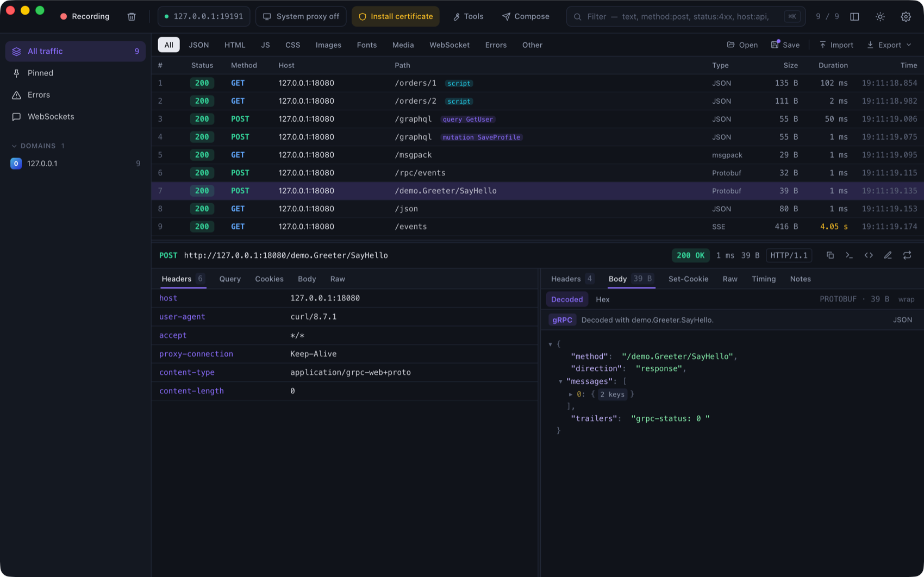Screen dimensions: 924x577
Task: Click the trash icon to clear traffic
Action: pos(132,16)
